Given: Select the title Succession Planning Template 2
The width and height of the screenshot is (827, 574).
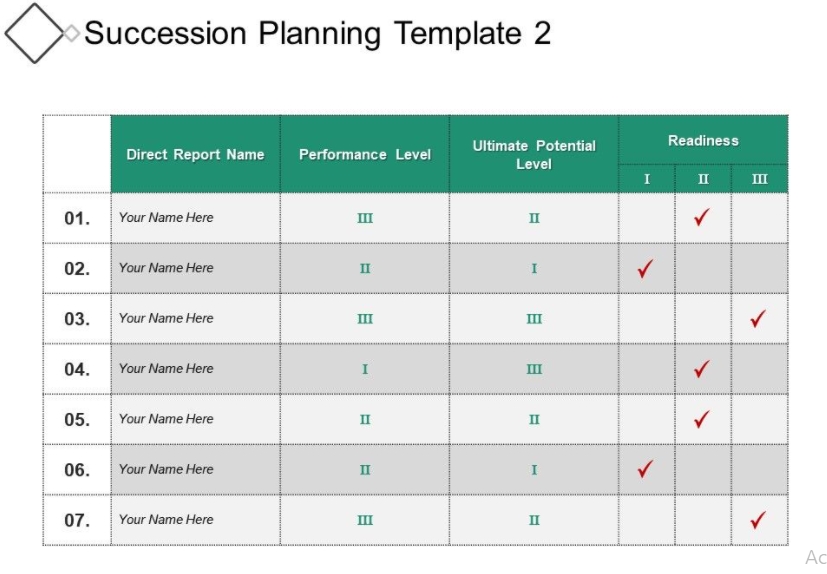Looking at the screenshot, I should 317,33.
